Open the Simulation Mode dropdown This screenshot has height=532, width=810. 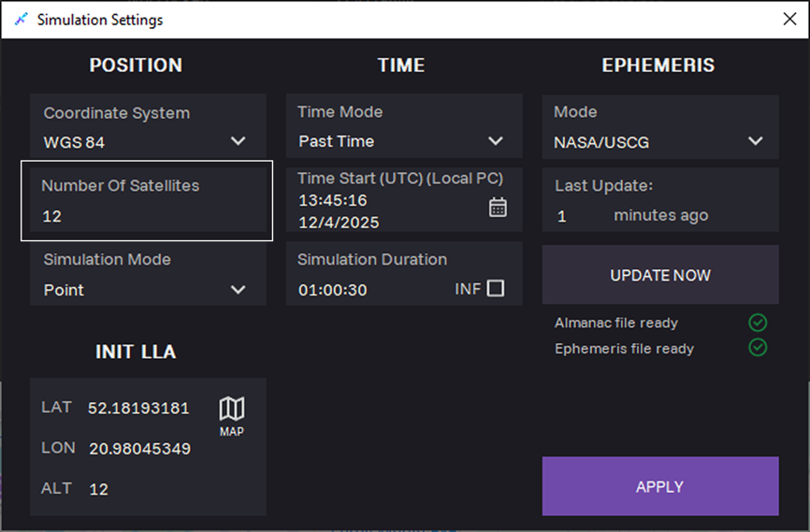point(238,290)
